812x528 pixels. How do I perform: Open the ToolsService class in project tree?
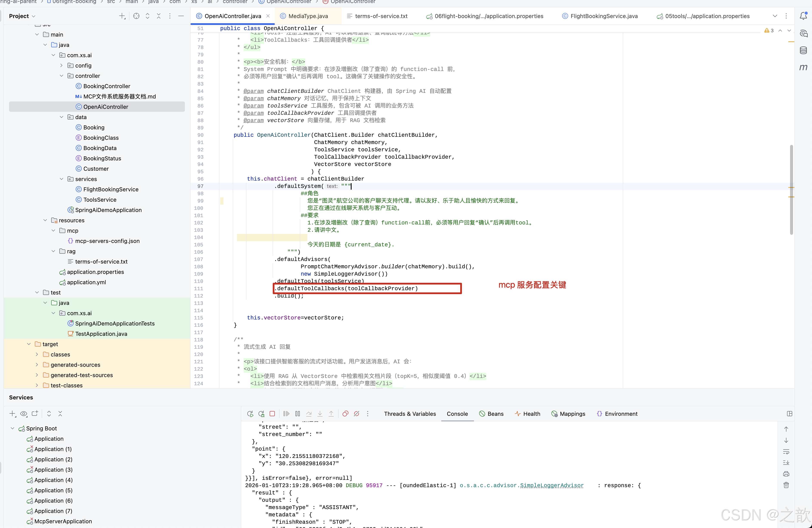(100, 200)
